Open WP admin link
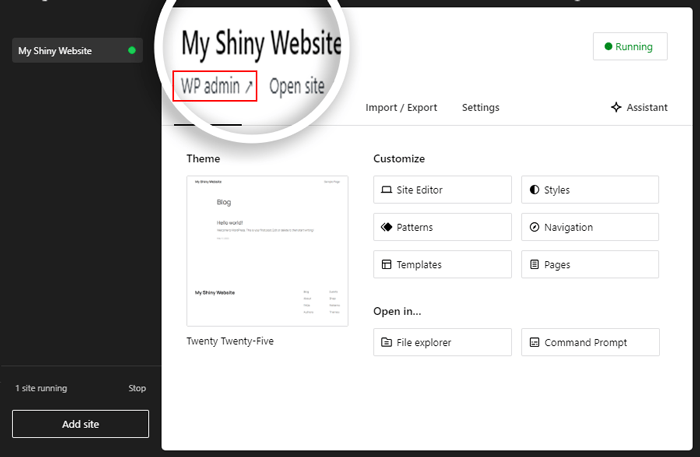Screen dimensions: 700x457 215,87
